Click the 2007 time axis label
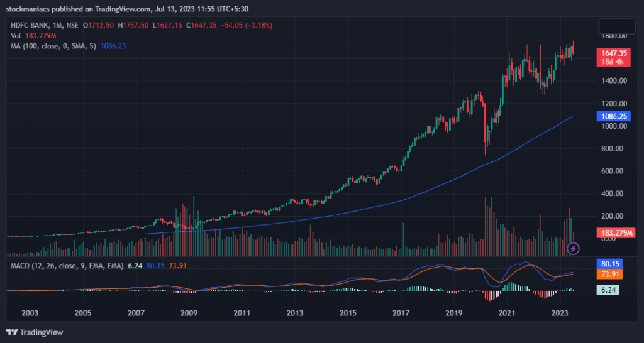The width and height of the screenshot is (644, 343). click(x=136, y=313)
